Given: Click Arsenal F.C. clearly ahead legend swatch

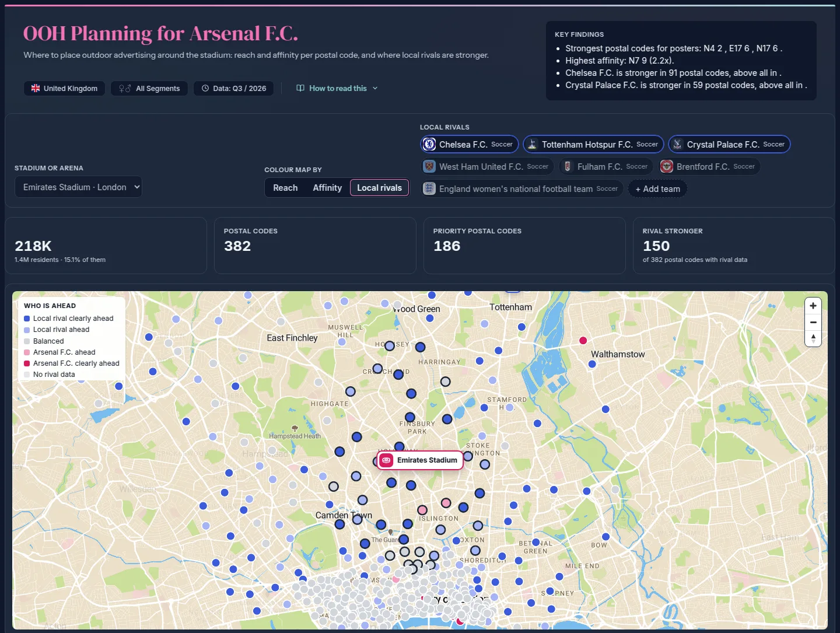Looking at the screenshot, I should click(x=27, y=363).
